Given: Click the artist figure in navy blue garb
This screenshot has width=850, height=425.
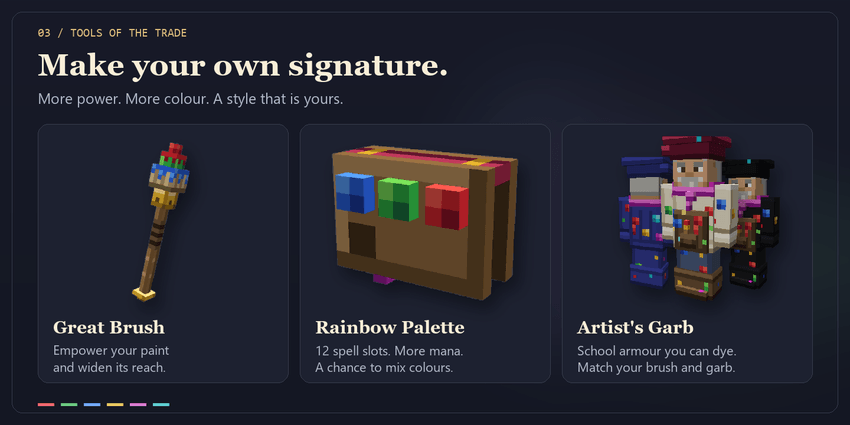Looking at the screenshot, I should (643, 222).
